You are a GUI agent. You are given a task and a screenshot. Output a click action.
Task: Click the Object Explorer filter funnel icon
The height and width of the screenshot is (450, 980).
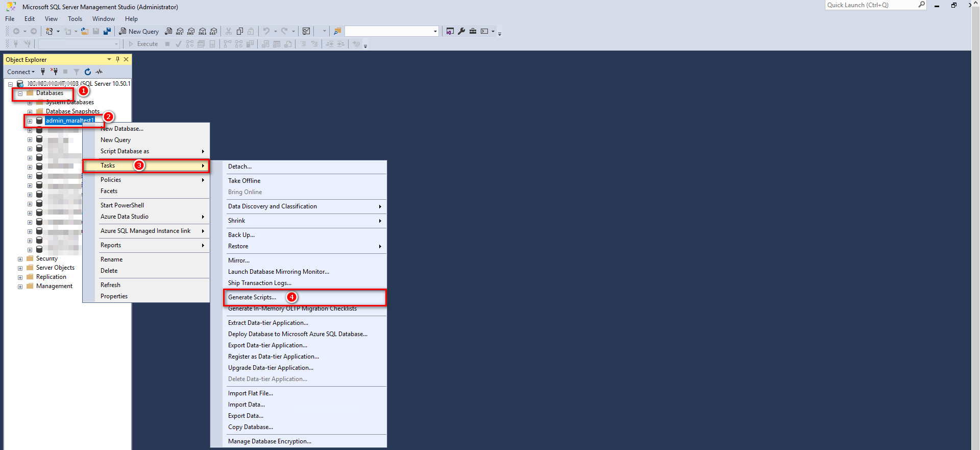77,72
